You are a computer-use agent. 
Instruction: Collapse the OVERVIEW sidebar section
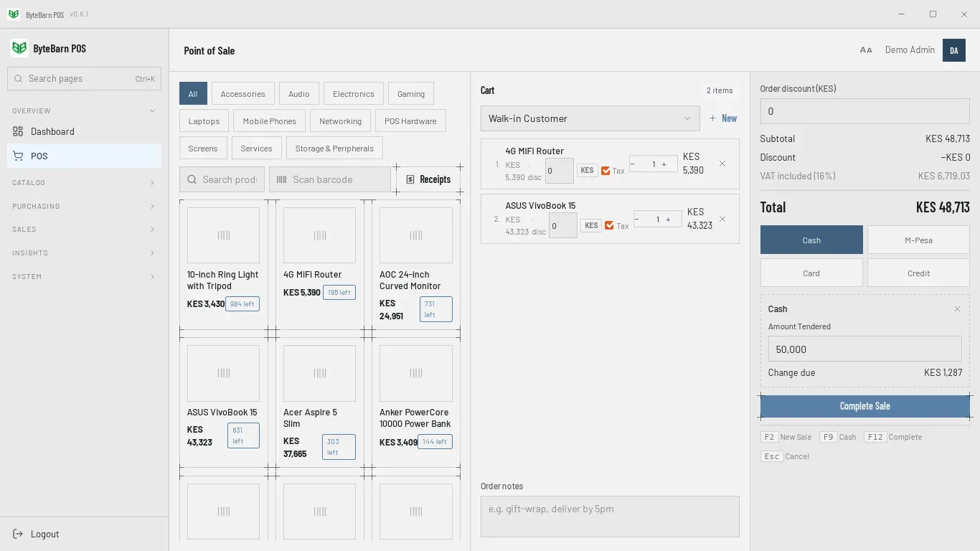84,110
